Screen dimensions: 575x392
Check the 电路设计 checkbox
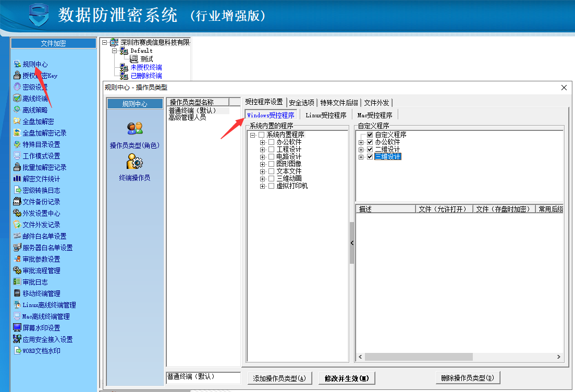[272, 156]
